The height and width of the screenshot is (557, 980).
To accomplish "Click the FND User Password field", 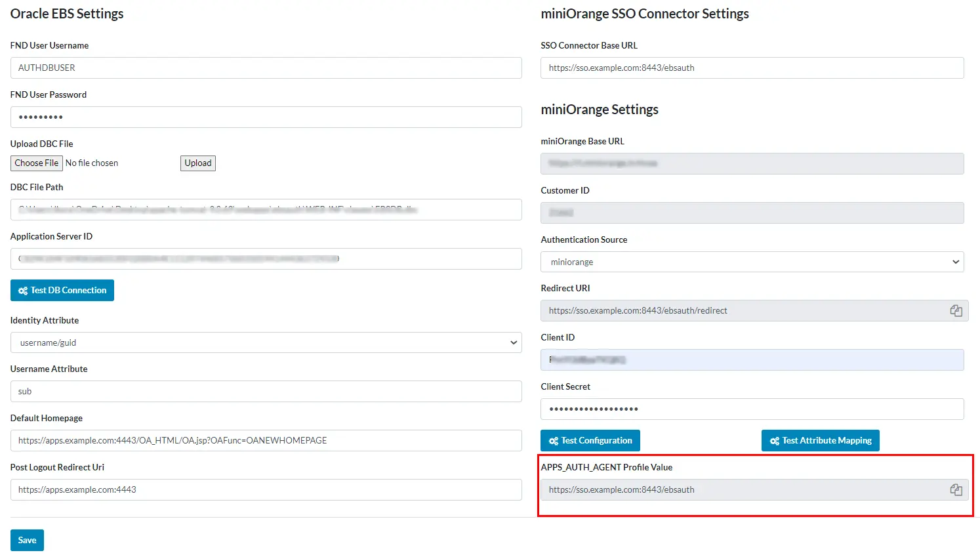I will (266, 117).
